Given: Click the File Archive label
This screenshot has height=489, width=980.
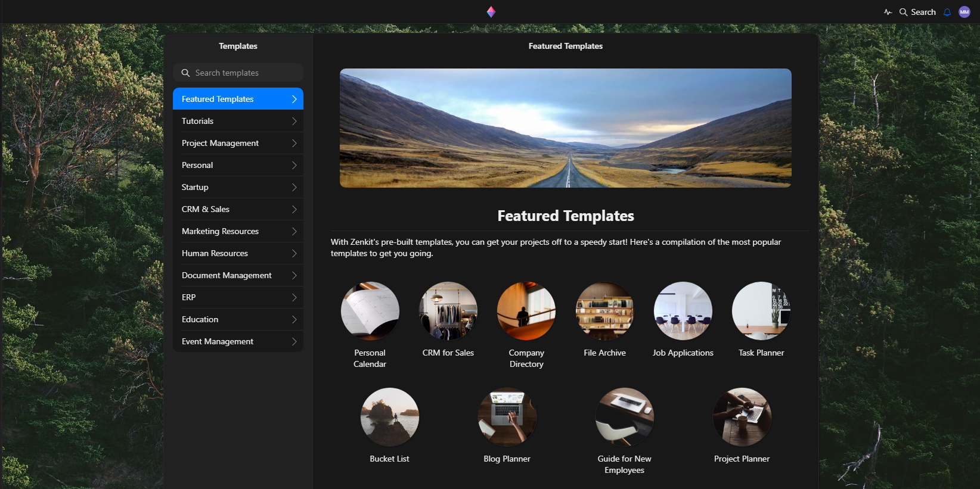Looking at the screenshot, I should point(604,353).
